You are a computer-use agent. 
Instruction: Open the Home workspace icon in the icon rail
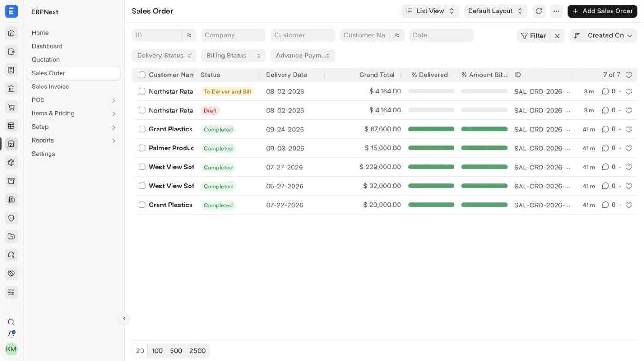(12, 33)
